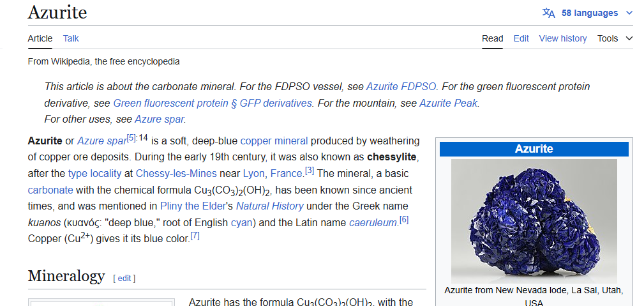Viewport: 644px width, 306px height.
Task: Open the Pliny the Elder link
Action: pyautogui.click(x=193, y=206)
